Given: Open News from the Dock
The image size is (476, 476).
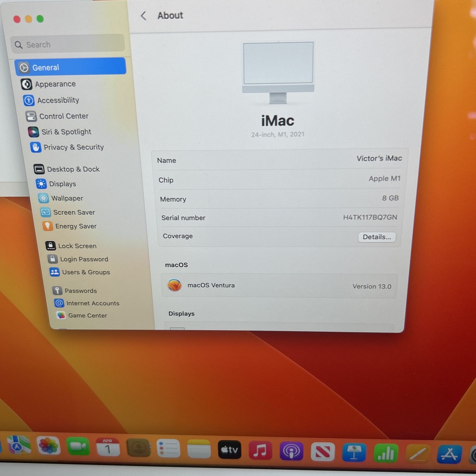Looking at the screenshot, I should 323,452.
